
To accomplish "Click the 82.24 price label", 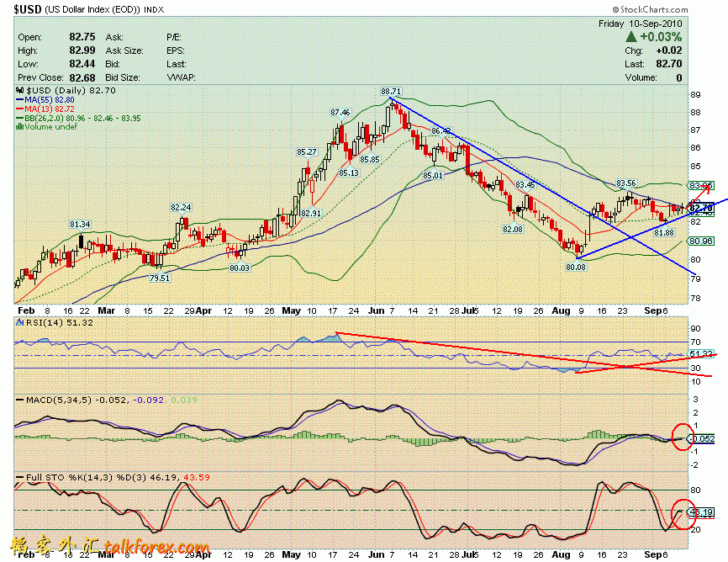I will tap(181, 207).
